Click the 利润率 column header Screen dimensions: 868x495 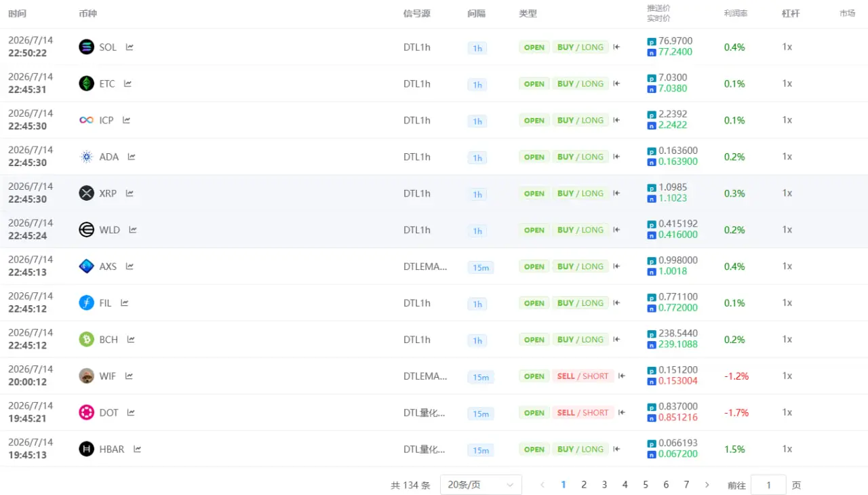click(x=736, y=14)
